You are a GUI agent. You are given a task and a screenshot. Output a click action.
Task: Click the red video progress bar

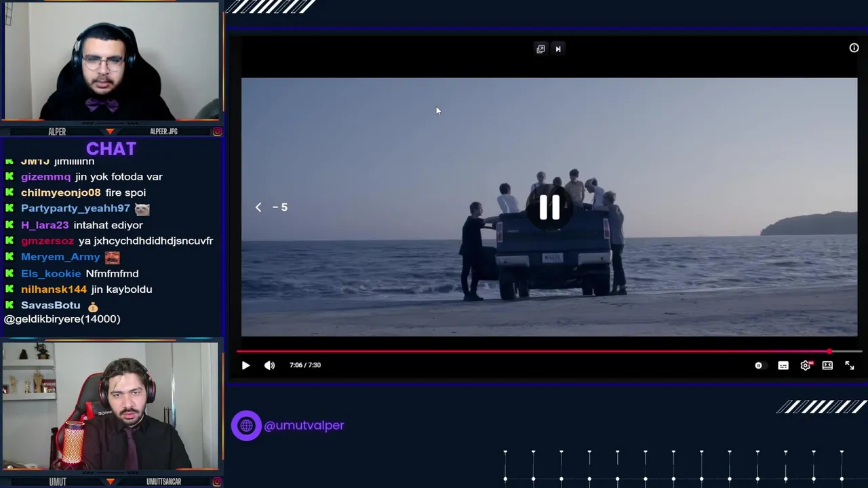tap(532, 351)
